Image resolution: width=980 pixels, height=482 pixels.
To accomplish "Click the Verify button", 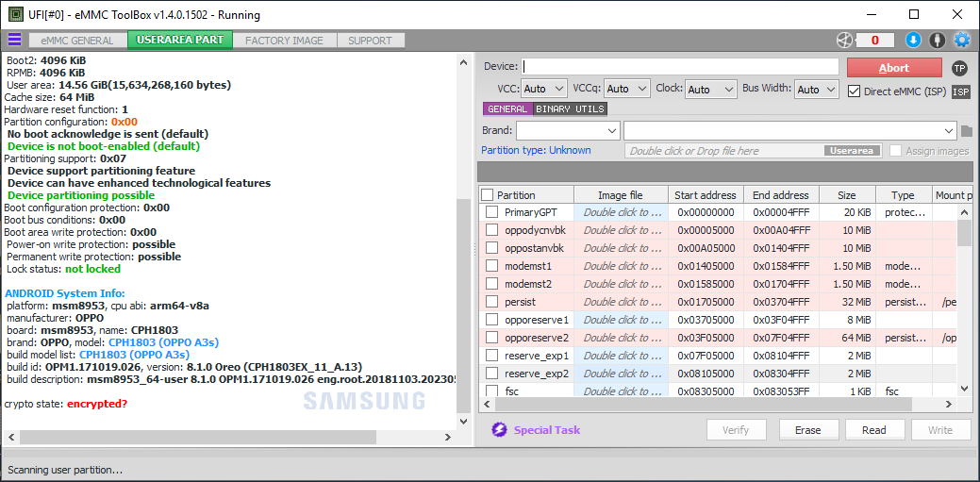I will point(736,430).
